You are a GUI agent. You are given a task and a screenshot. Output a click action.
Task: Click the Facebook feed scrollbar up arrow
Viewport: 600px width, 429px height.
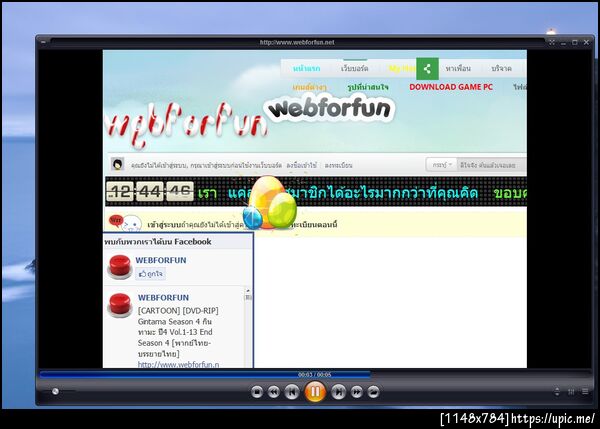(x=248, y=291)
